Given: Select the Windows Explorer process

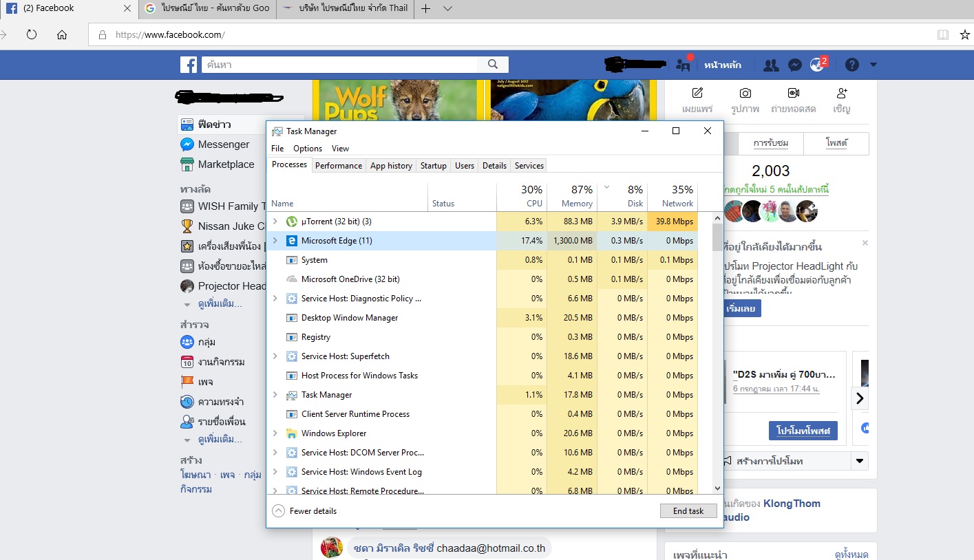Looking at the screenshot, I should click(334, 433).
